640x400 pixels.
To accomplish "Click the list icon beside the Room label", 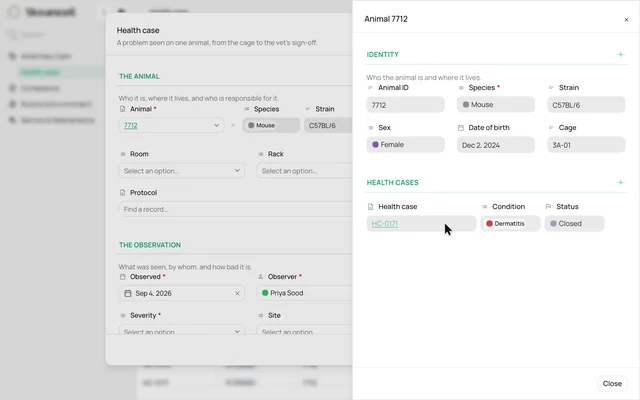I will click(x=122, y=154).
